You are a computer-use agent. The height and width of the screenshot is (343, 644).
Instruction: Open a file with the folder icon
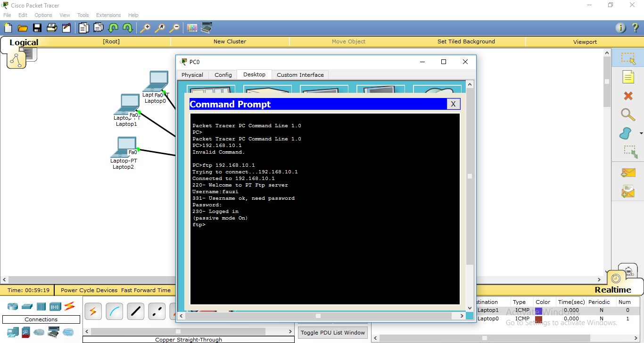(22, 28)
